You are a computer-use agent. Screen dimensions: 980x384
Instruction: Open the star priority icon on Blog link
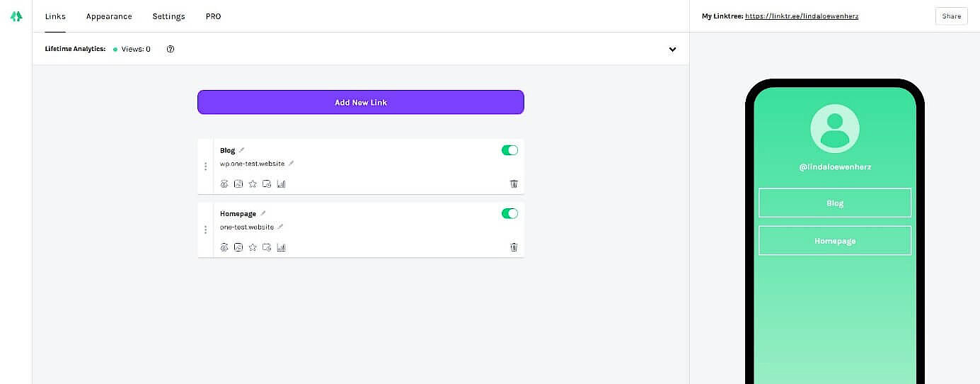coord(253,184)
